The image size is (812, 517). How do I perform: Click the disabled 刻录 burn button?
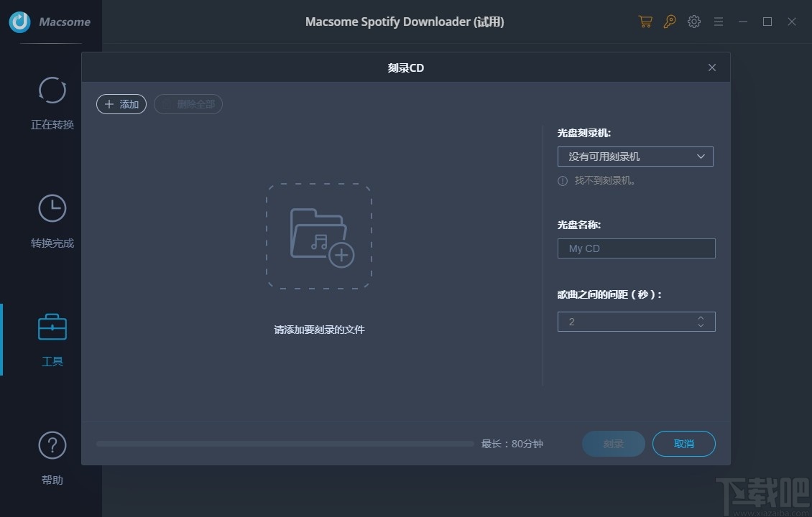613,444
